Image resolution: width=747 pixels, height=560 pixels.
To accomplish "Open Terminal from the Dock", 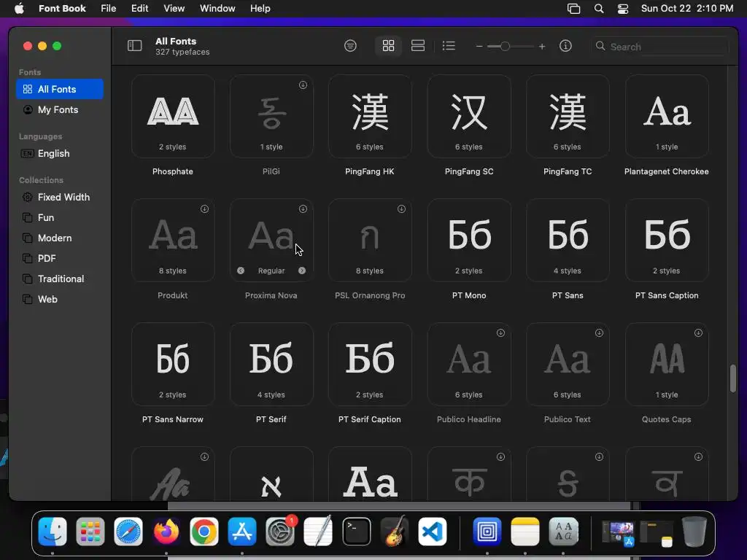I will pyautogui.click(x=356, y=532).
